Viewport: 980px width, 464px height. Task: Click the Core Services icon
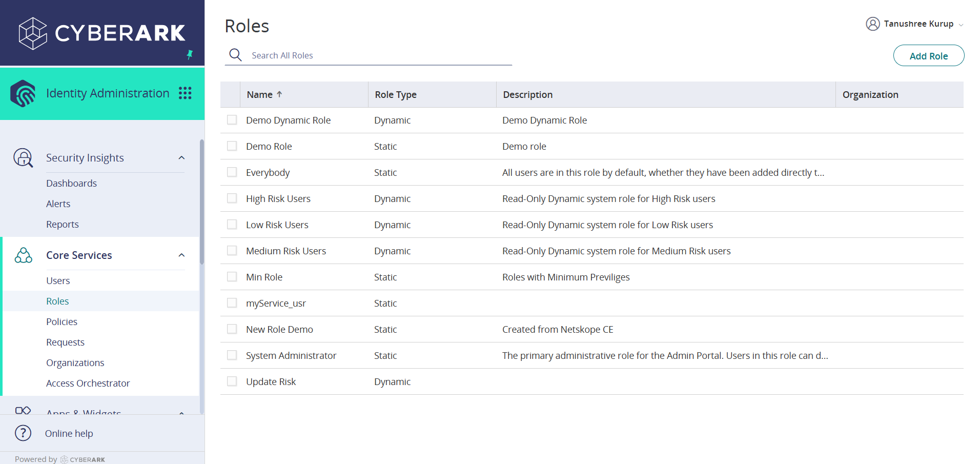[x=24, y=255]
